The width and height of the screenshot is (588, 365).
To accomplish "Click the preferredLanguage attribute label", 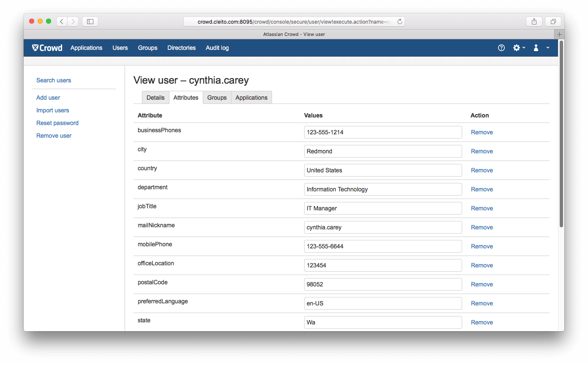I will 163,301.
